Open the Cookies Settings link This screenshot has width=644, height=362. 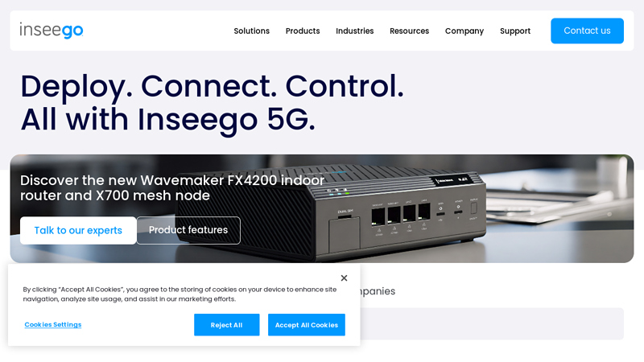point(53,325)
